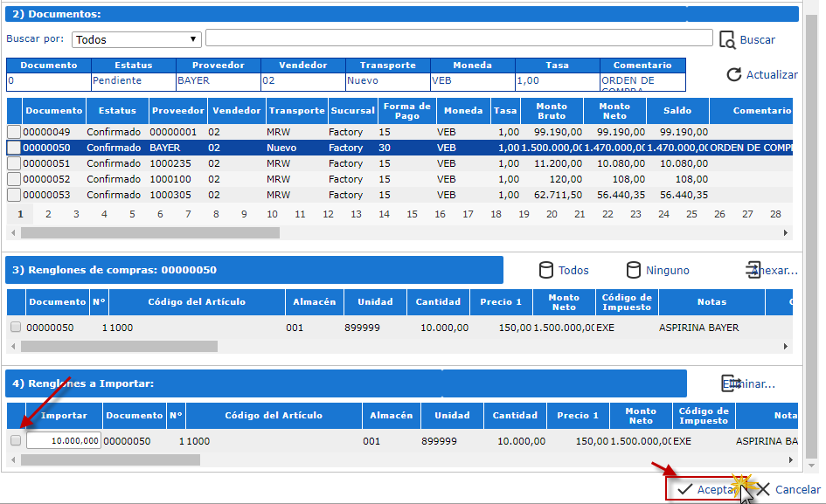Viewport: 826px width, 504px height.
Task: Go to page 5 of documents
Action: [x=132, y=214]
